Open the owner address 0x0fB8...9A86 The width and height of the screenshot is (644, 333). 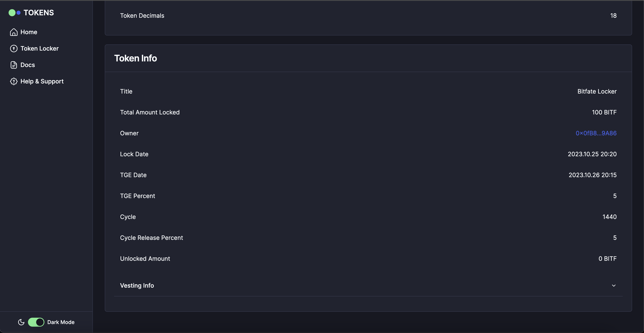pyautogui.click(x=596, y=133)
